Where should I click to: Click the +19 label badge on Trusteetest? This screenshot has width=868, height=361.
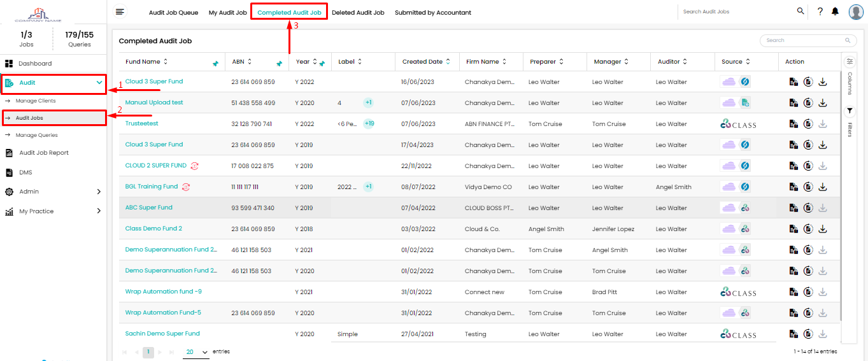point(369,124)
